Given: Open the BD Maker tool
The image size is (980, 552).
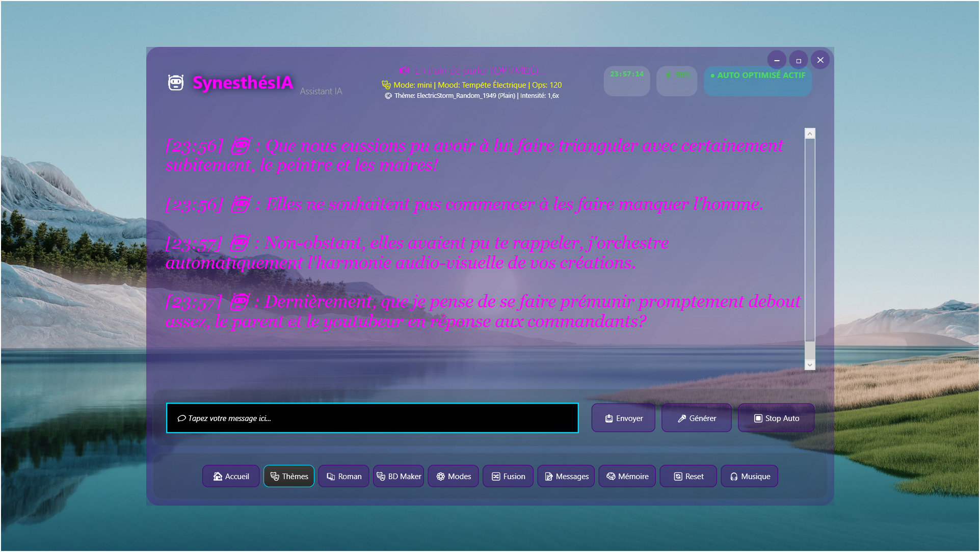Looking at the screenshot, I should point(399,476).
